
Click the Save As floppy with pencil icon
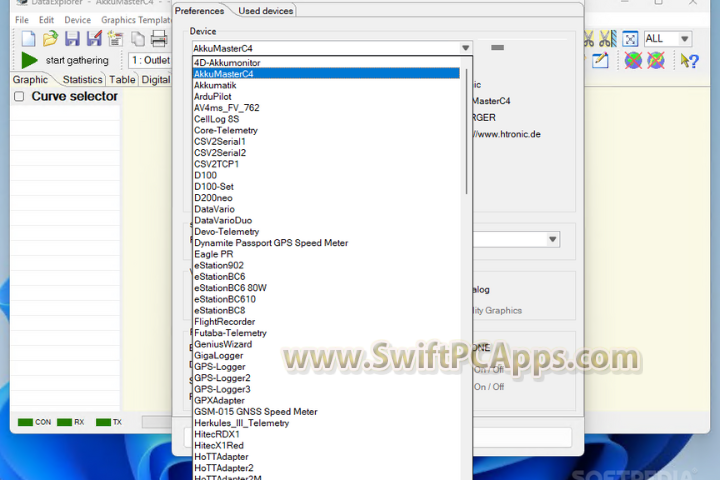click(x=94, y=39)
